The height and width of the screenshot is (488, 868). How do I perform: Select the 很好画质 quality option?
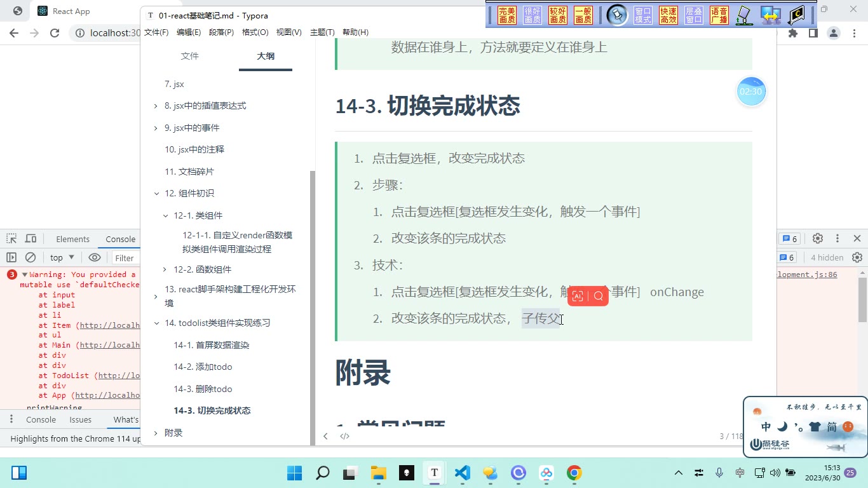pos(532,15)
